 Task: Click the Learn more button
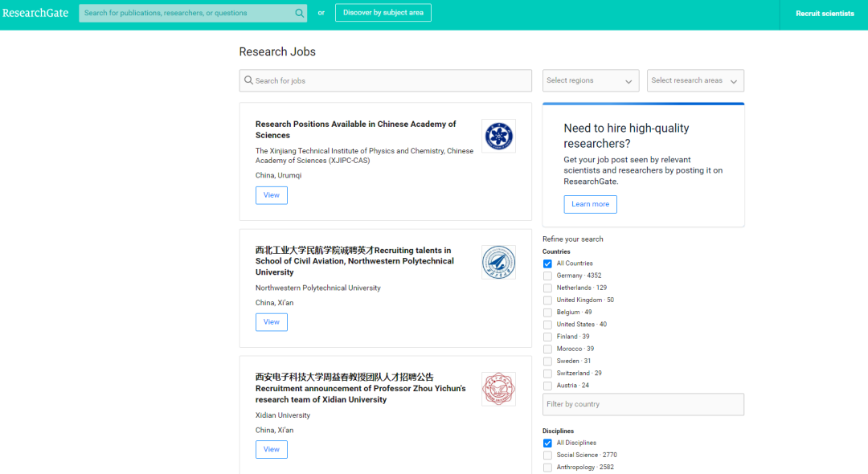pyautogui.click(x=590, y=204)
